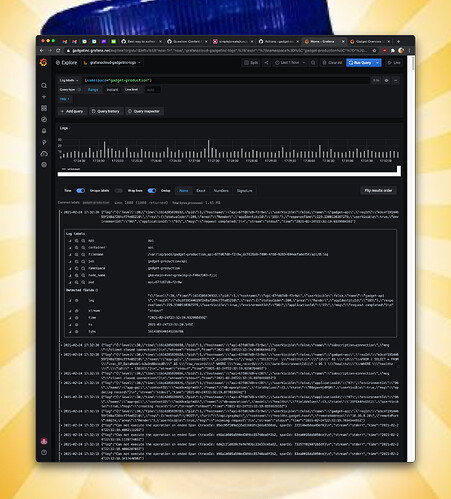Click the Add query button

pos(72,111)
